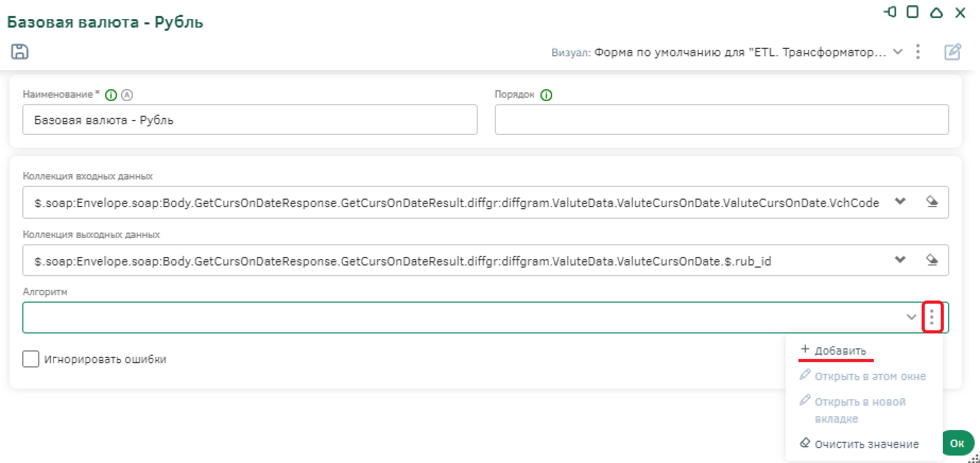Maximize the dialog using square icon
Viewport: 980px width, 463px height.
[913, 12]
